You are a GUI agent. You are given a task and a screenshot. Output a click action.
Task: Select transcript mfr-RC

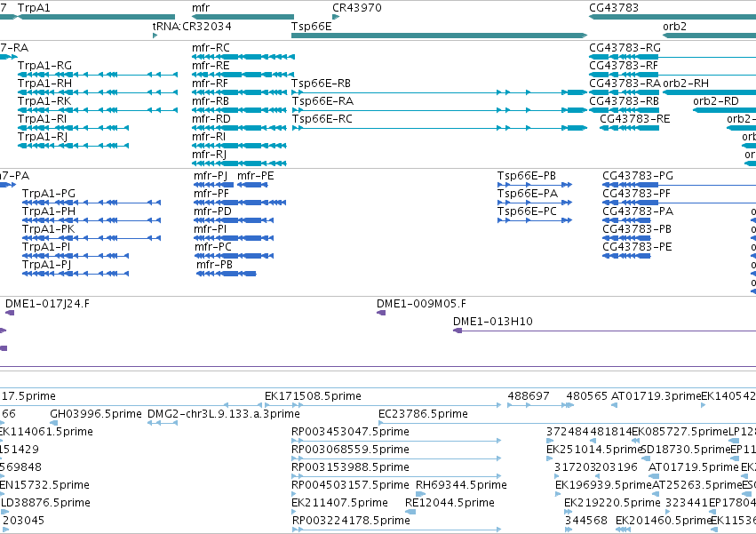pos(211,48)
